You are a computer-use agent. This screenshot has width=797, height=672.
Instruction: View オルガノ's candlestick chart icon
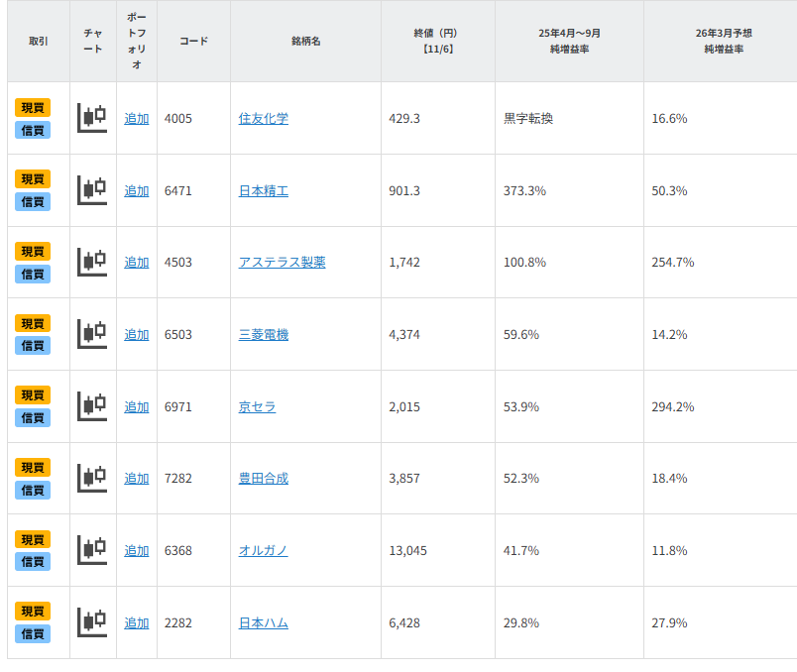91,549
